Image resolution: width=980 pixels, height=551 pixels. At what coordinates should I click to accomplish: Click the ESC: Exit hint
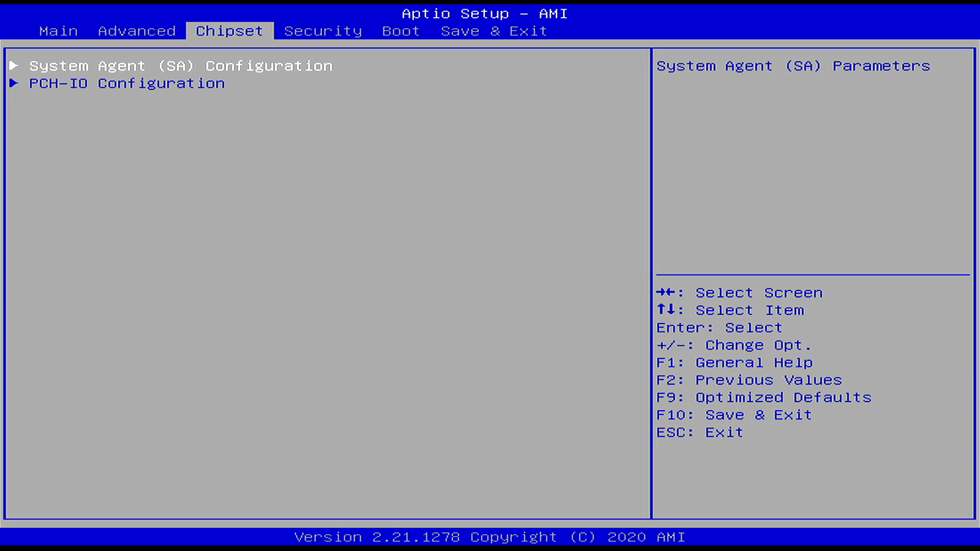[699, 432]
